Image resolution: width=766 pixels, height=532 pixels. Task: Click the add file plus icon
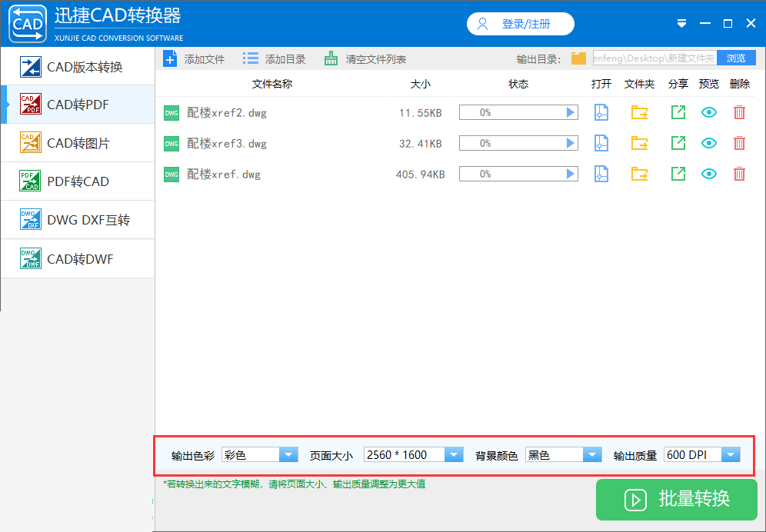pos(170,59)
